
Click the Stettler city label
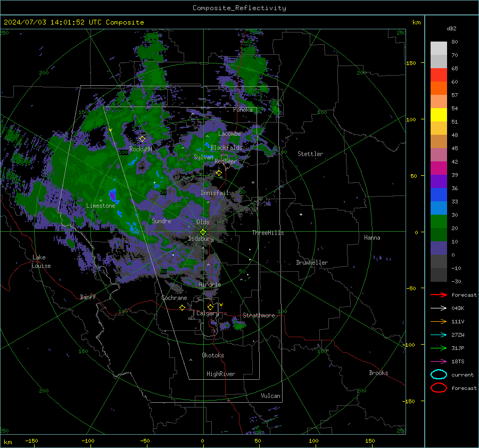tap(310, 154)
